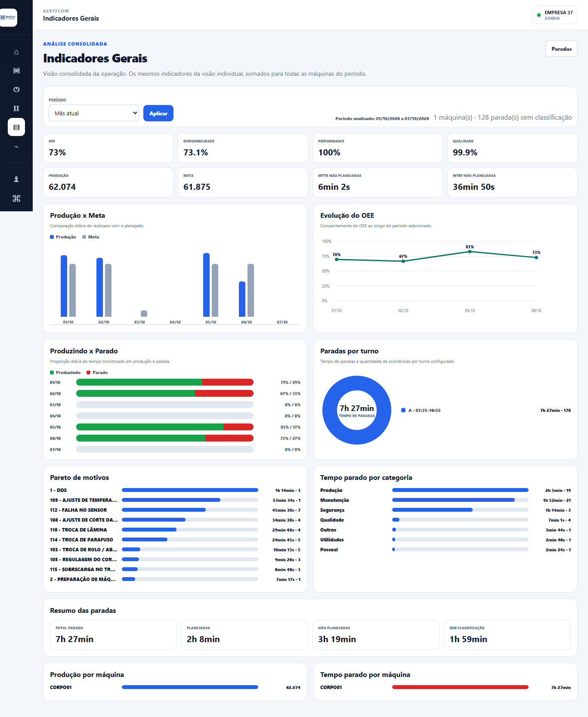Viewport: 588px width, 717px height.
Task: Click the lightning bolt sidebar icon
Action: (x=16, y=146)
